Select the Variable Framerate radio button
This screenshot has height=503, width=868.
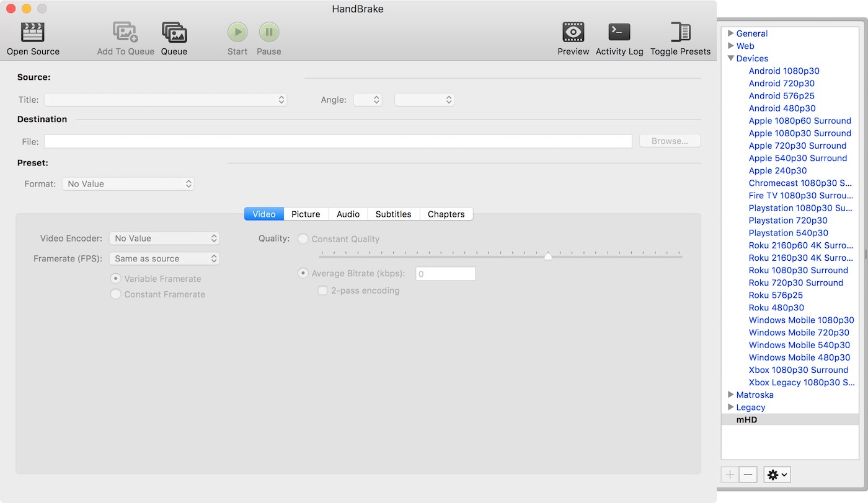click(x=115, y=279)
